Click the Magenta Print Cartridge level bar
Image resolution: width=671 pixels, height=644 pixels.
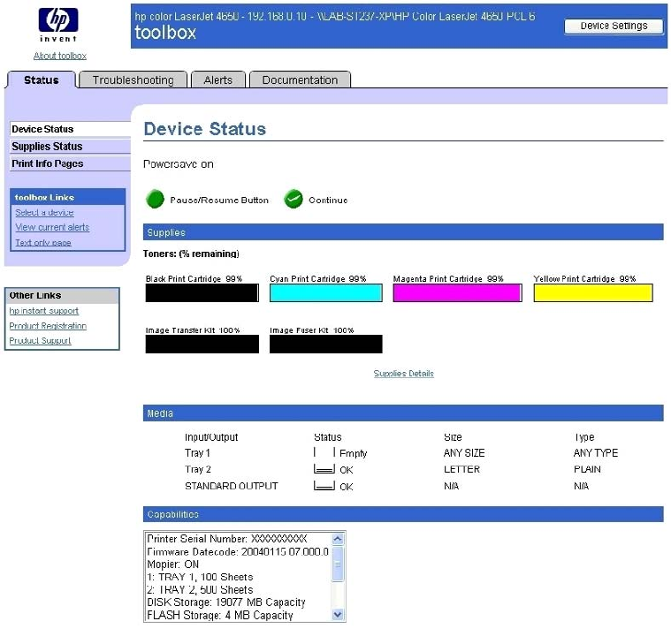(457, 293)
